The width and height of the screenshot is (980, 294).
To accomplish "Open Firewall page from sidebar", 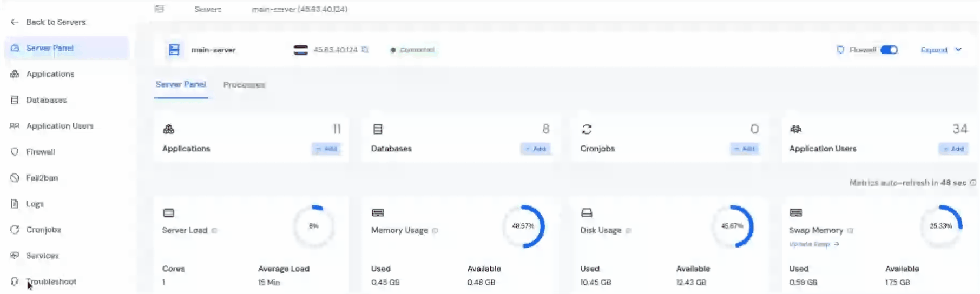I will pyautogui.click(x=41, y=152).
